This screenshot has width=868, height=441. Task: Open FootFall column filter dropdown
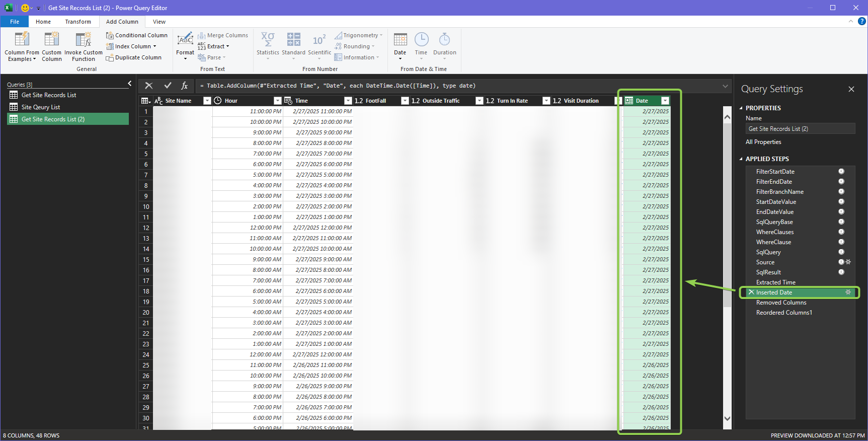[405, 101]
